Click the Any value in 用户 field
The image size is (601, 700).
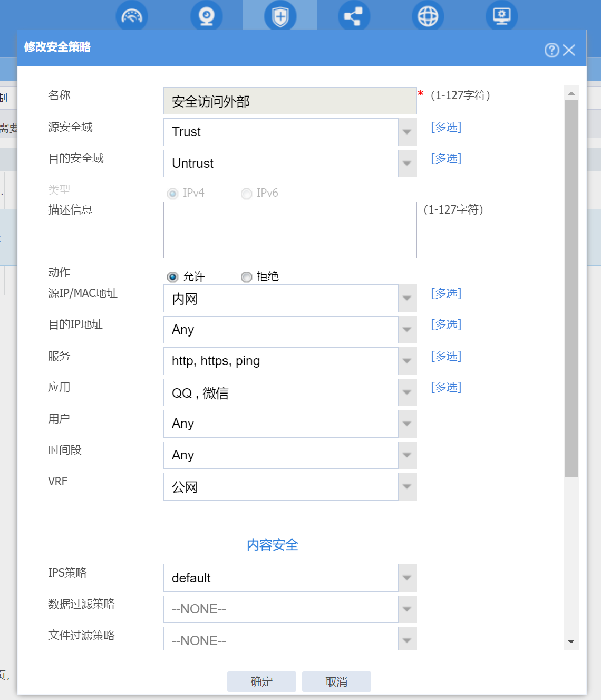pos(183,424)
